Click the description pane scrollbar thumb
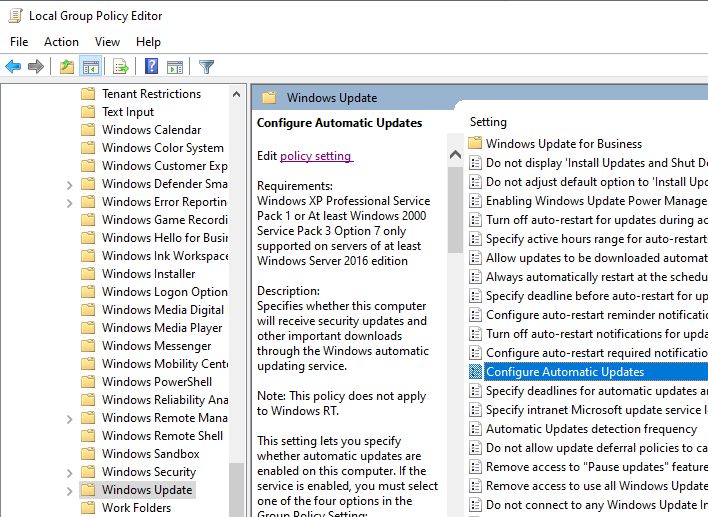 coord(455,210)
